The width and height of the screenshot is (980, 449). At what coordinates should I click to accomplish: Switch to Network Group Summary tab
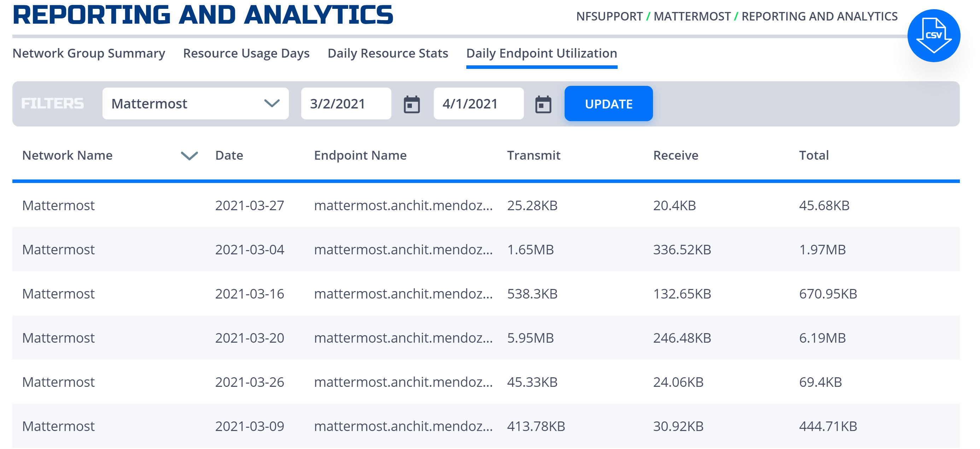(89, 53)
